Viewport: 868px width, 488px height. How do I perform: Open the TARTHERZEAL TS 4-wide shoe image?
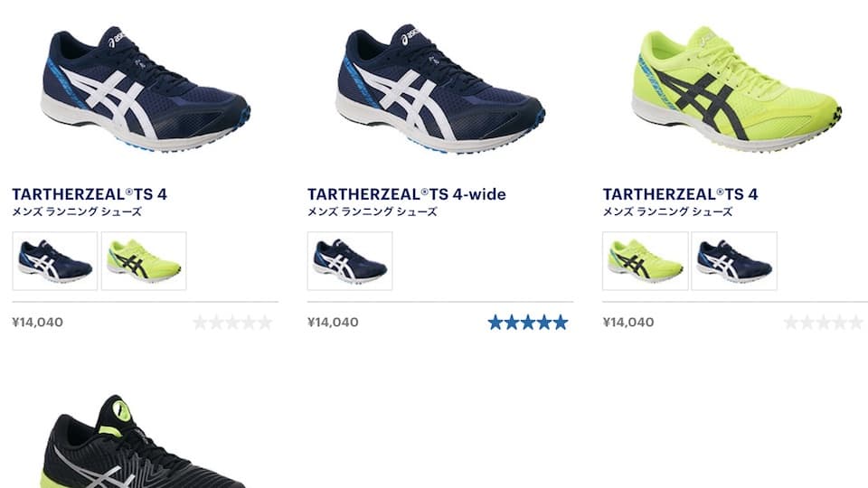pos(440,89)
